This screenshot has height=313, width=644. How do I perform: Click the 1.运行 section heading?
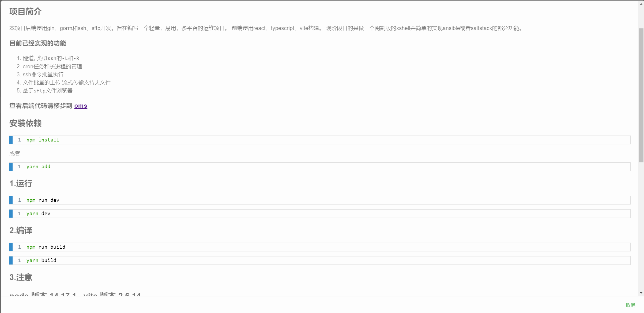[x=21, y=184]
